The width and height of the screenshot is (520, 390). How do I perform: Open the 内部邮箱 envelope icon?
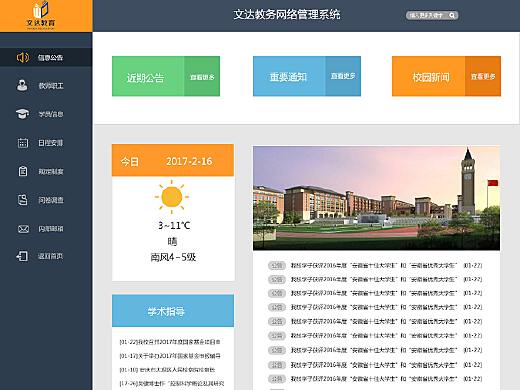[x=23, y=229]
